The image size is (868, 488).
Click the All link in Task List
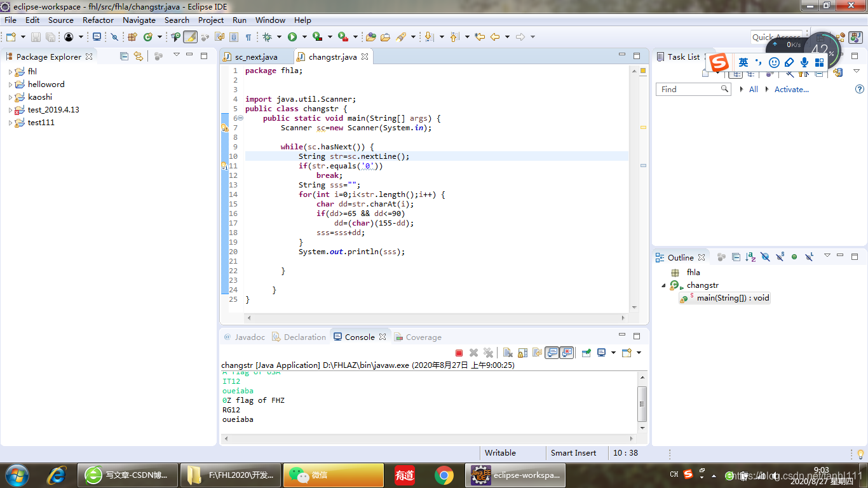point(754,90)
